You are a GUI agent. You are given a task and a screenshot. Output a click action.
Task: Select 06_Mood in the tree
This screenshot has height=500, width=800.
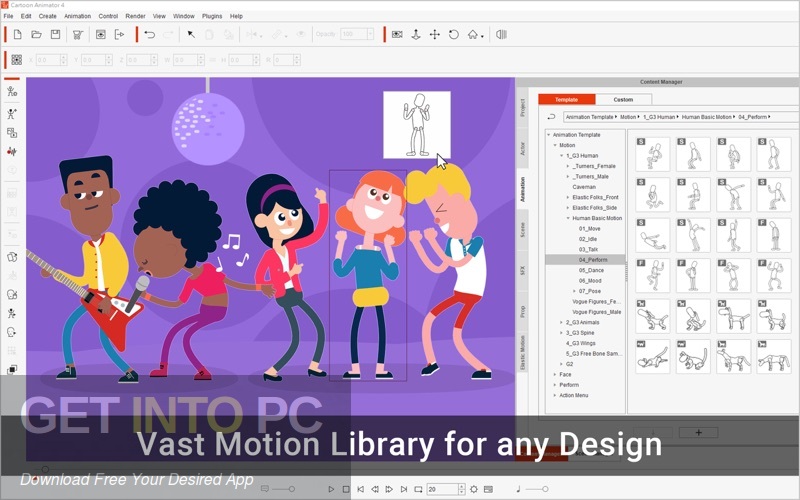click(590, 281)
